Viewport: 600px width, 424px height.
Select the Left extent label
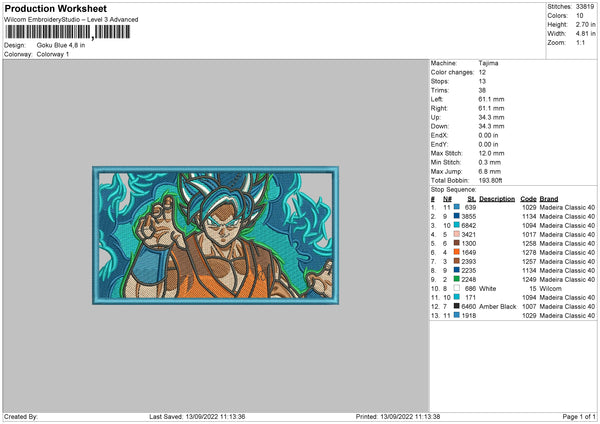437,99
